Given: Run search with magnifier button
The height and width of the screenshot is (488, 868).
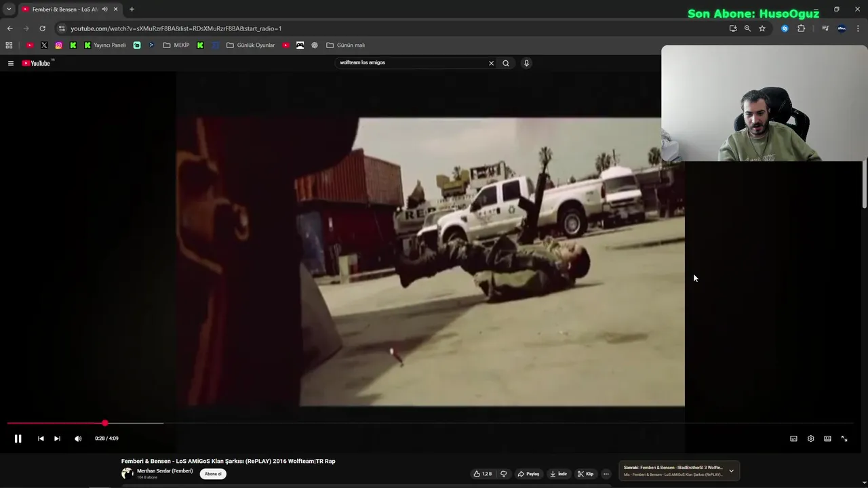Looking at the screenshot, I should point(505,63).
